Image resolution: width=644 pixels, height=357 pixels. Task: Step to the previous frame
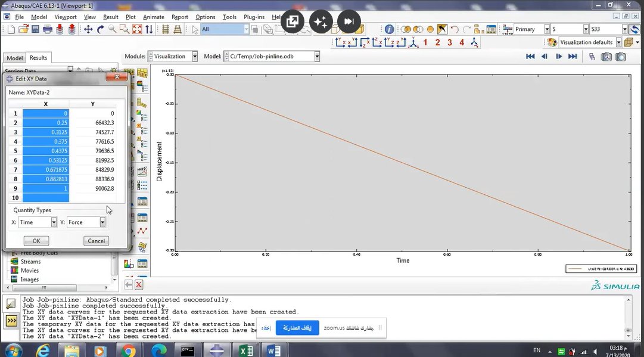click(545, 56)
